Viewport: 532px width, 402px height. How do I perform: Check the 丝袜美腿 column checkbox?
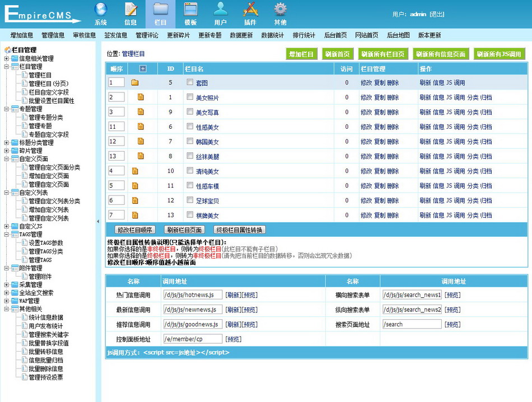[190, 156]
